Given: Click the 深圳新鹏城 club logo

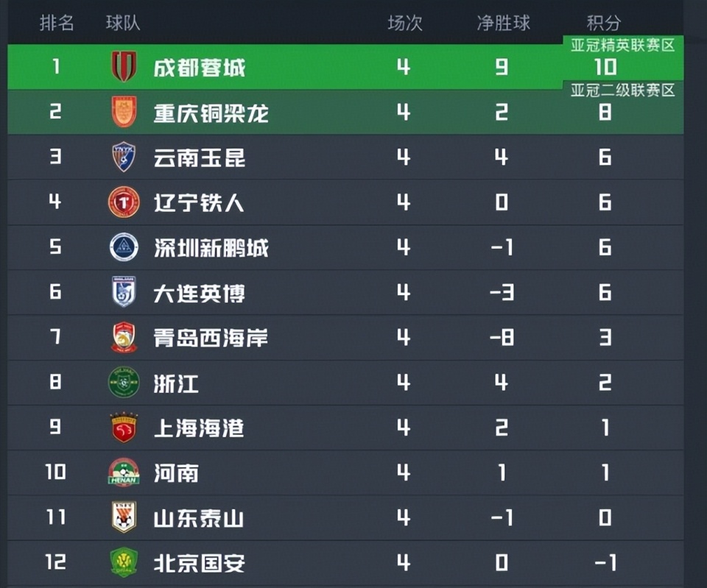Looking at the screenshot, I should point(123,247).
